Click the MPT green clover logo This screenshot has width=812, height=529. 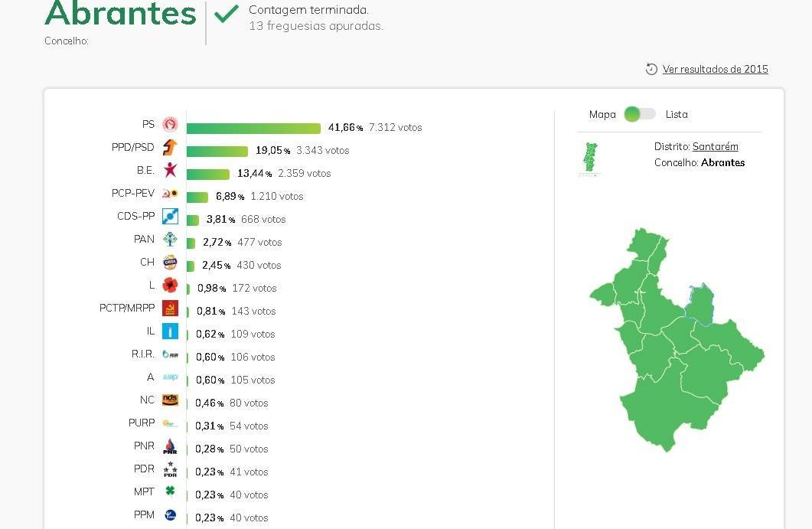click(x=170, y=491)
